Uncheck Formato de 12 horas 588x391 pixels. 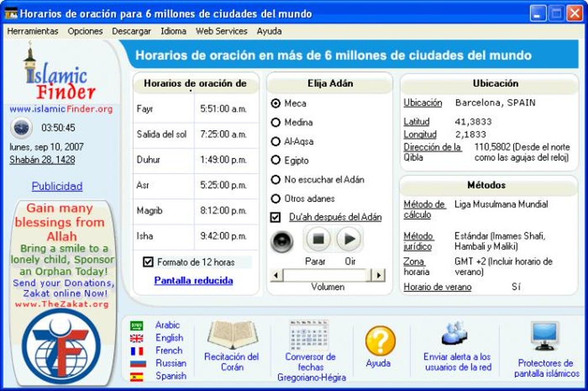149,262
